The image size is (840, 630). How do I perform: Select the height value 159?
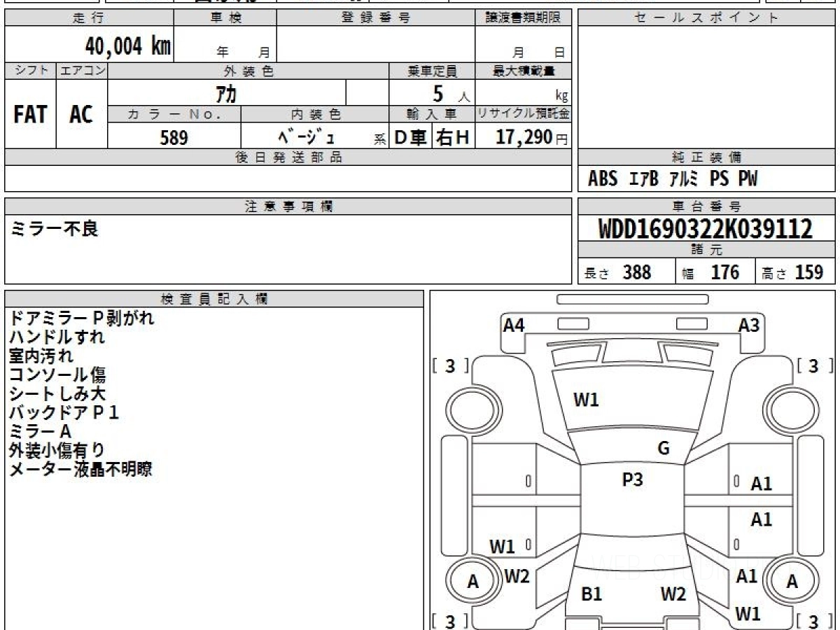click(809, 272)
